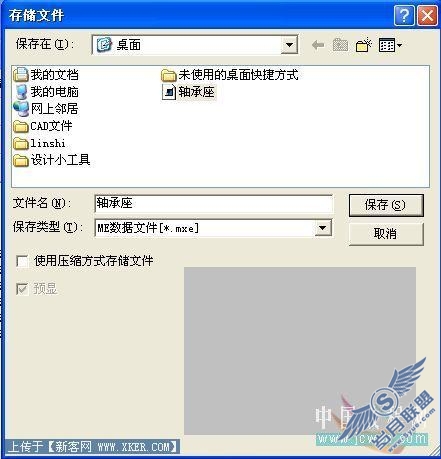Select the 轴承座 file icon

point(169,92)
